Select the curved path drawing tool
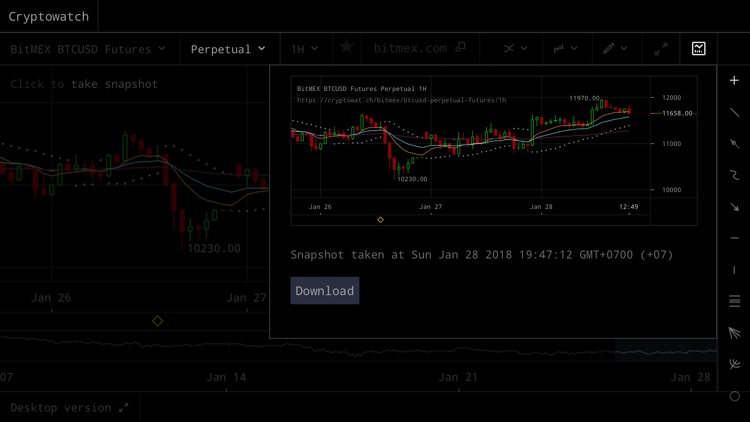The height and width of the screenshot is (422, 750). tap(734, 175)
